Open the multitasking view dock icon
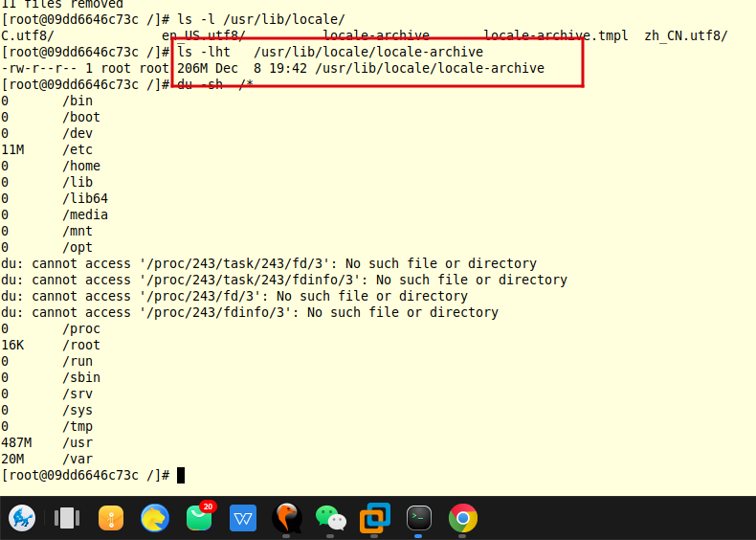This screenshot has width=756, height=540. [67, 518]
